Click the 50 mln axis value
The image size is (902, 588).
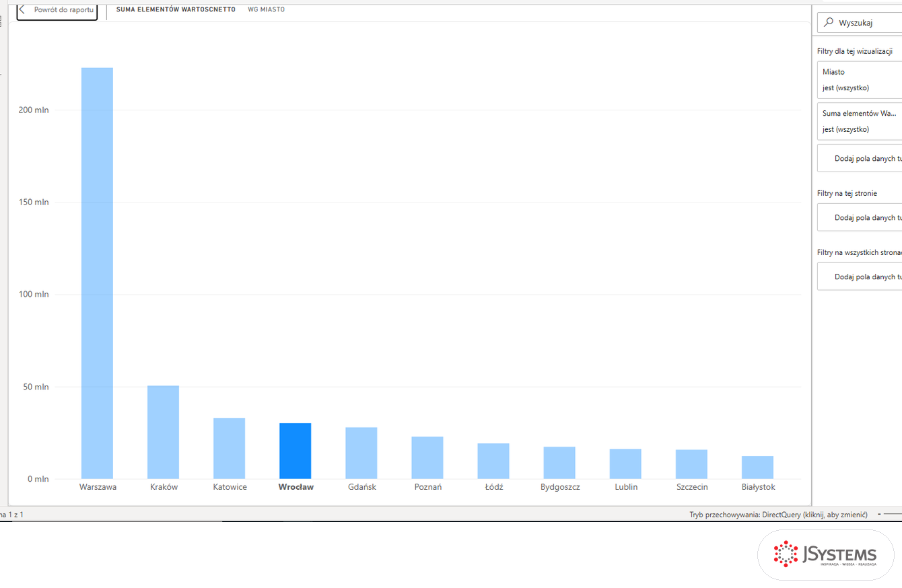(x=36, y=387)
